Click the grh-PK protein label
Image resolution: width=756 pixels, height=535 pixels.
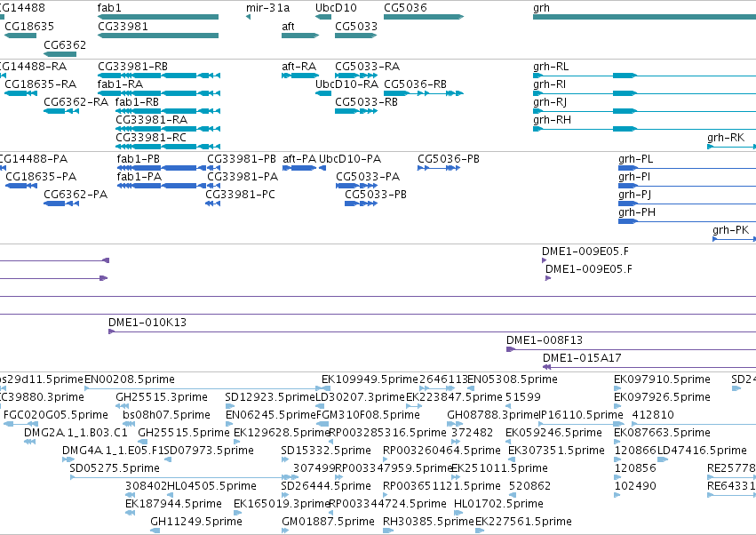[730, 230]
